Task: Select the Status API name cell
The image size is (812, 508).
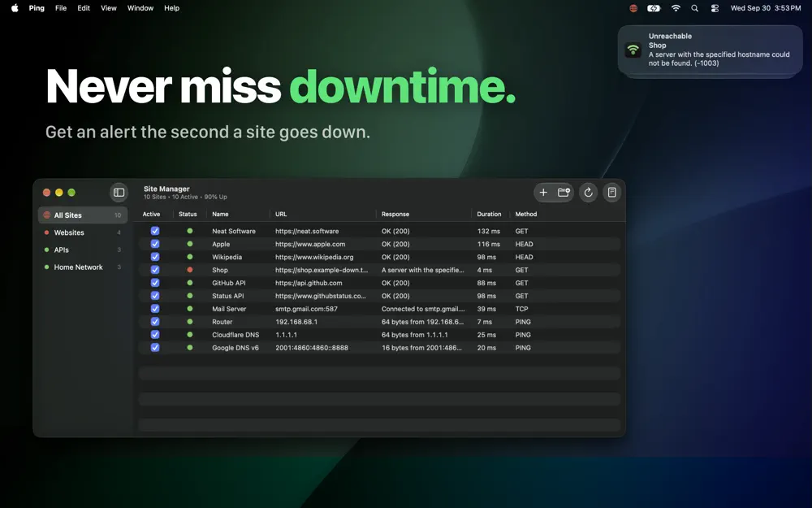Action: (x=227, y=296)
